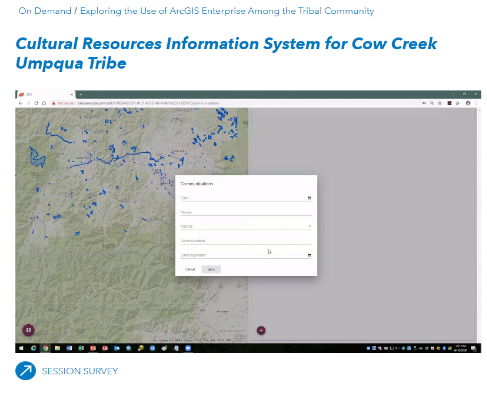Screen dimensions: 487x398
Task: Click the browser home icon
Action: point(44,103)
